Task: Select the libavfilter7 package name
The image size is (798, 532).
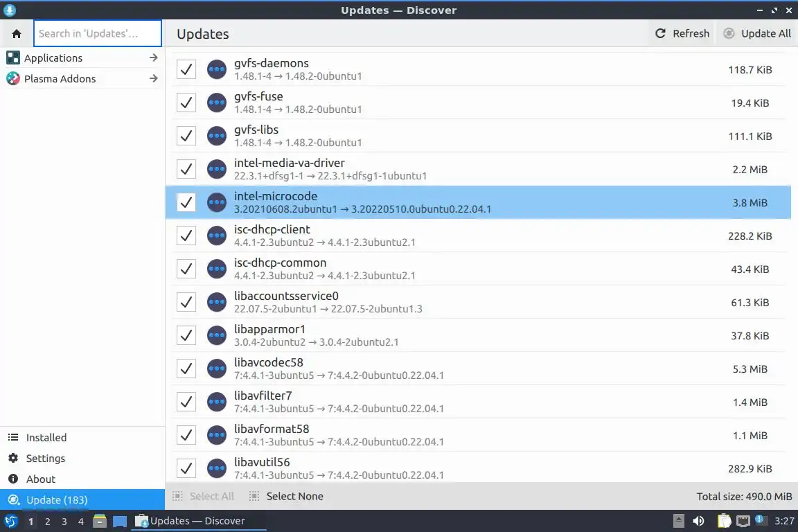Action: (263, 396)
